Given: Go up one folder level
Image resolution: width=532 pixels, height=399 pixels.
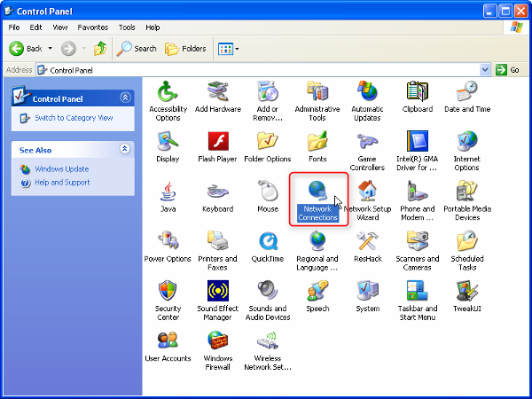Looking at the screenshot, I should (100, 49).
